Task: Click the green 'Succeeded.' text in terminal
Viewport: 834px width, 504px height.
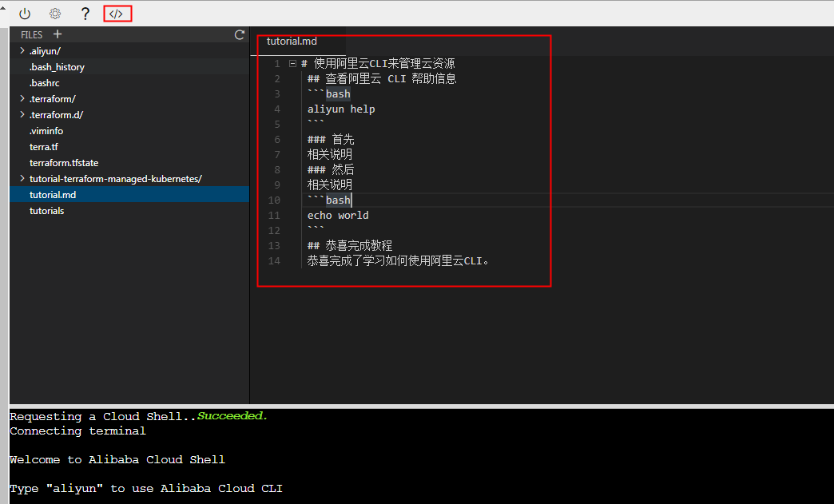Action: pos(232,416)
